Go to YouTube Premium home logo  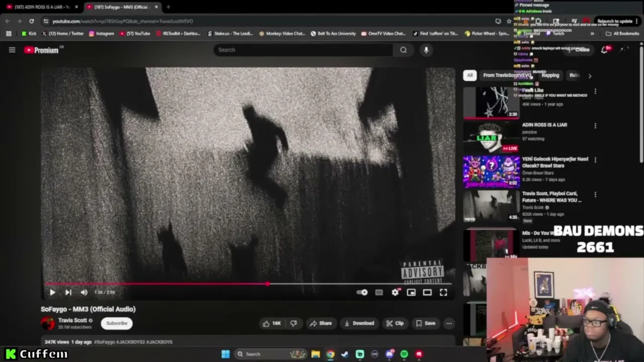click(41, 50)
